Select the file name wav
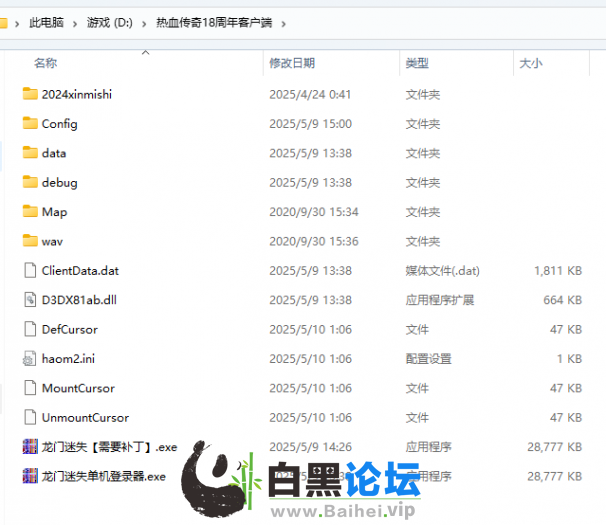The height and width of the screenshot is (525, 606). pyautogui.click(x=52, y=242)
